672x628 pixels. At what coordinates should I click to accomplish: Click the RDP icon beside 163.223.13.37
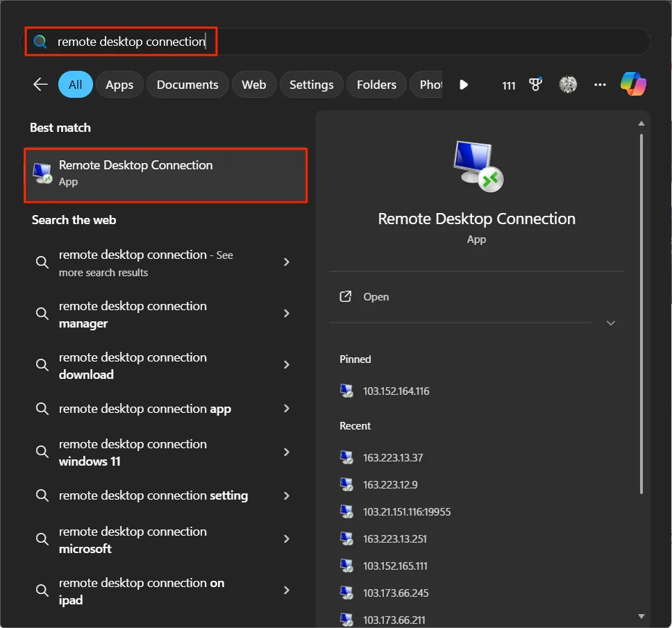[x=346, y=457]
